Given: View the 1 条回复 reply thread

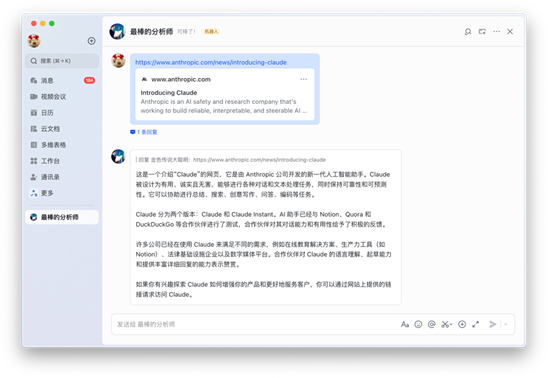Looking at the screenshot, I should pos(144,132).
